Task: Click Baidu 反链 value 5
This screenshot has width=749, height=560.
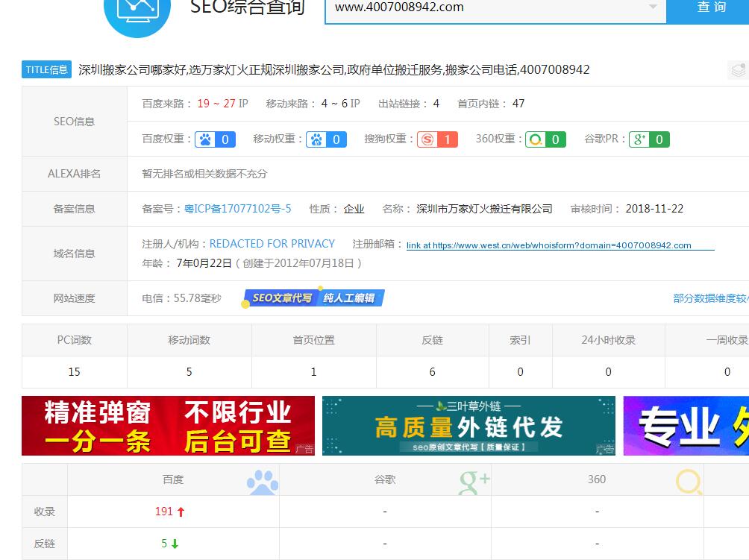Action: (164, 544)
